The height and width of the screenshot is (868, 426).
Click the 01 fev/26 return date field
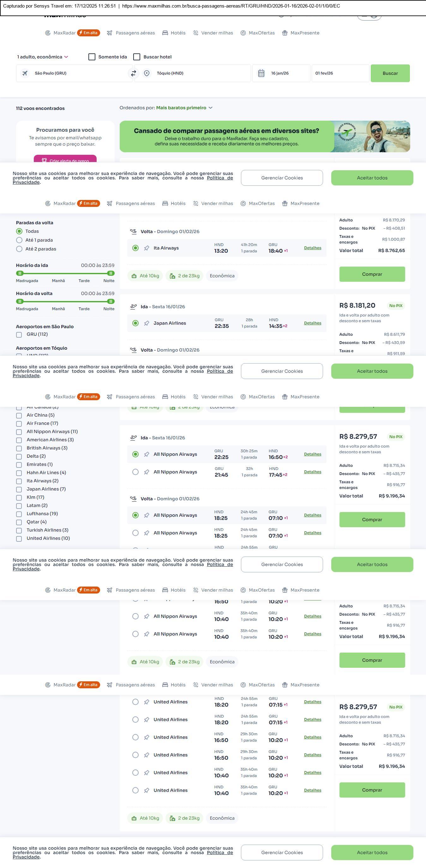pos(340,73)
